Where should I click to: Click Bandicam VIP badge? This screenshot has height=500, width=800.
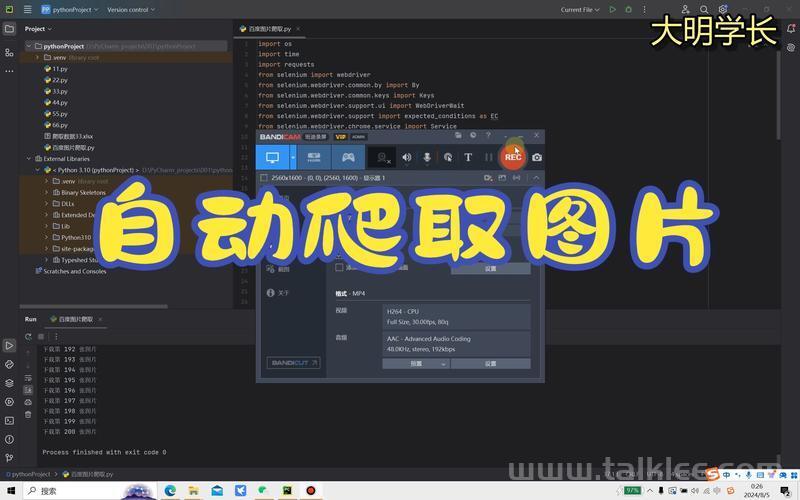340,137
